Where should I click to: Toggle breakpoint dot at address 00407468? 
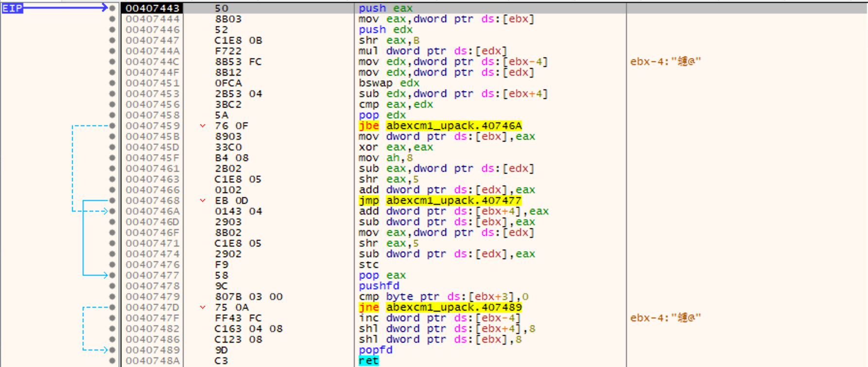[x=112, y=200]
